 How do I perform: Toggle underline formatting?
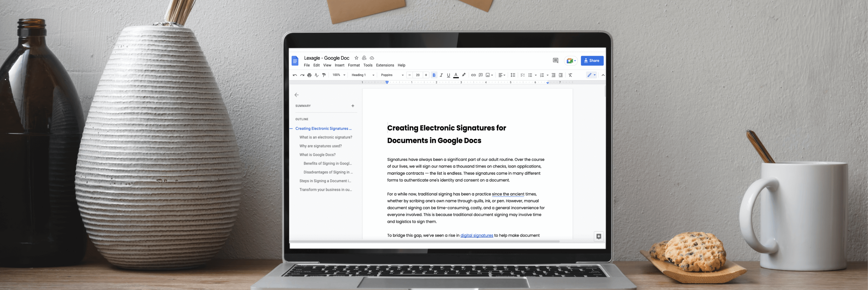tap(449, 75)
